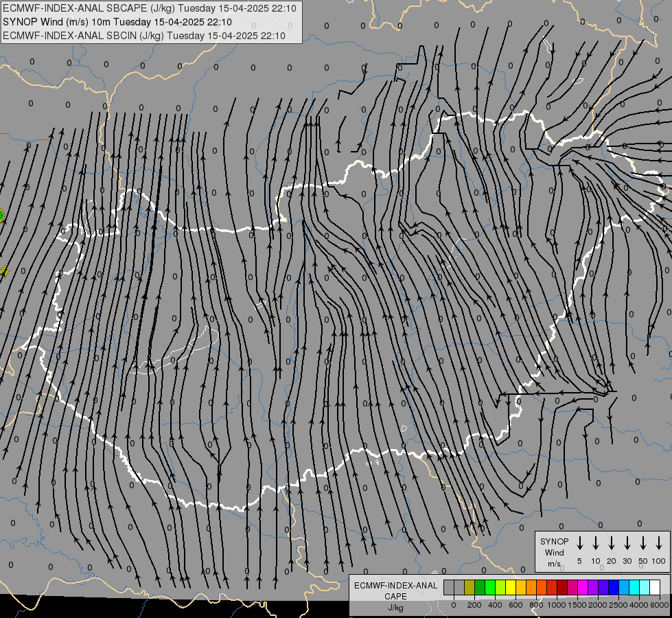Select the sky blue swatch after 2500
The width and height of the screenshot is (672, 618).
pyautogui.click(x=624, y=587)
